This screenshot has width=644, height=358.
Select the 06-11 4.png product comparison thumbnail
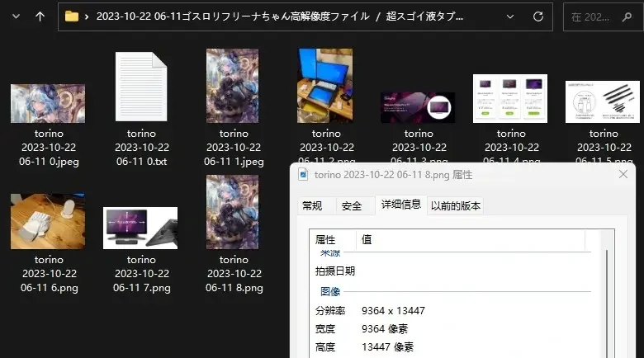pos(510,98)
